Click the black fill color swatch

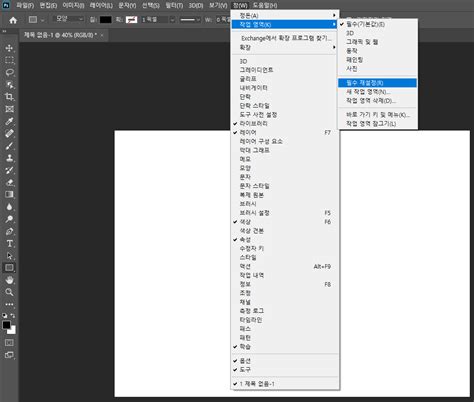106,20
